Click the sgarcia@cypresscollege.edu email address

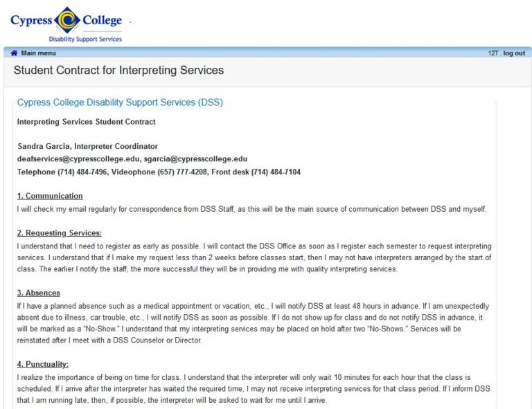[x=196, y=159]
